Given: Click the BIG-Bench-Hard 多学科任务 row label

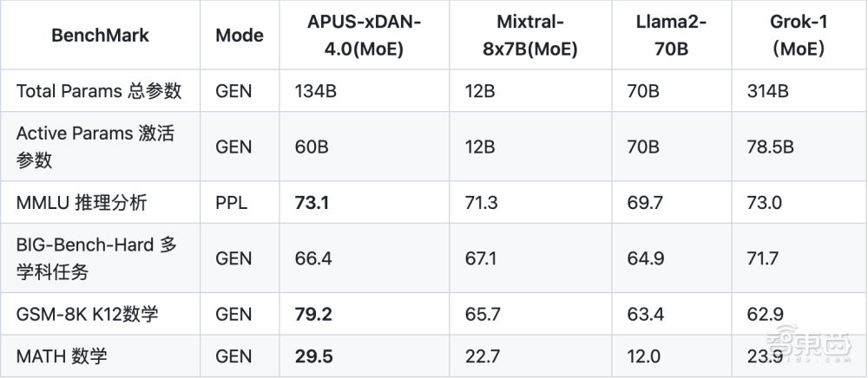Looking at the screenshot, I should (x=96, y=258).
